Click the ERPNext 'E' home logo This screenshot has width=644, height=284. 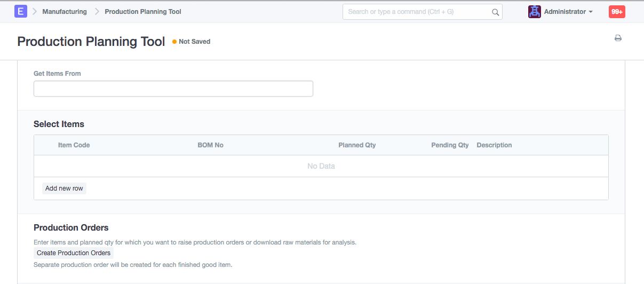tap(21, 11)
